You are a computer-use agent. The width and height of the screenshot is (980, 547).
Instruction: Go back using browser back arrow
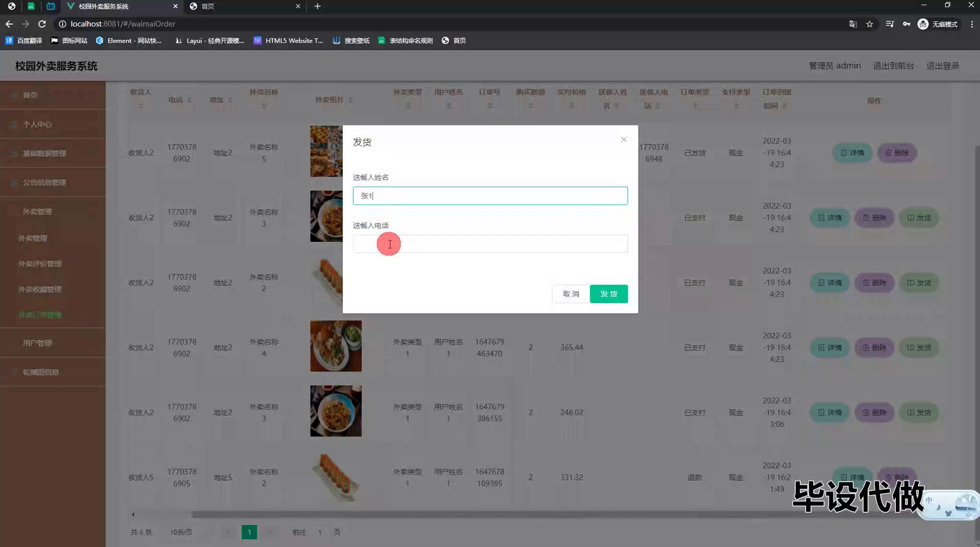click(9, 24)
